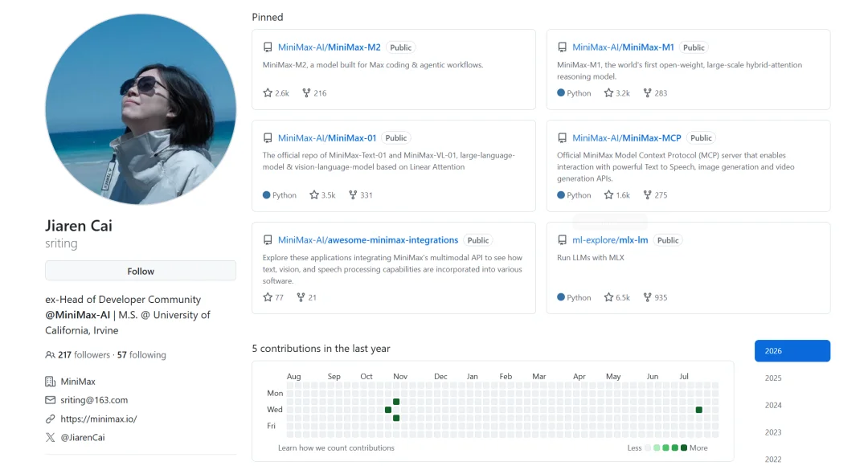Click the followers people icon
868x466 pixels.
(x=50, y=355)
